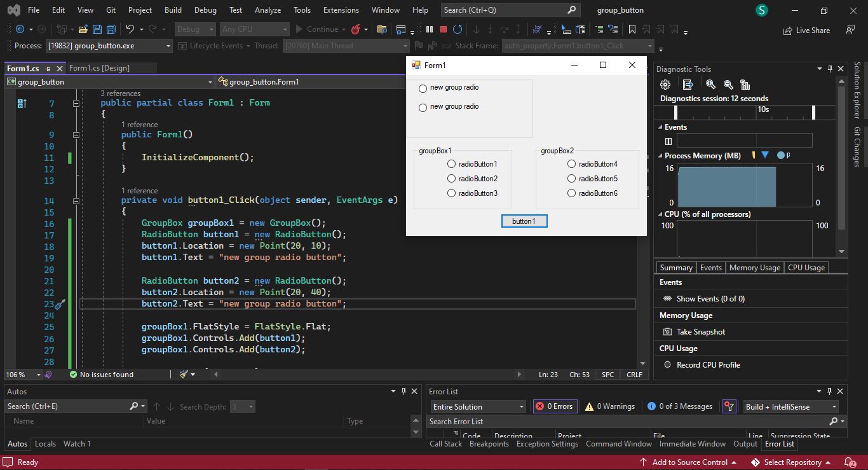Click the Take Snapshot camera icon
The width and height of the screenshot is (868, 470).
(x=667, y=332)
